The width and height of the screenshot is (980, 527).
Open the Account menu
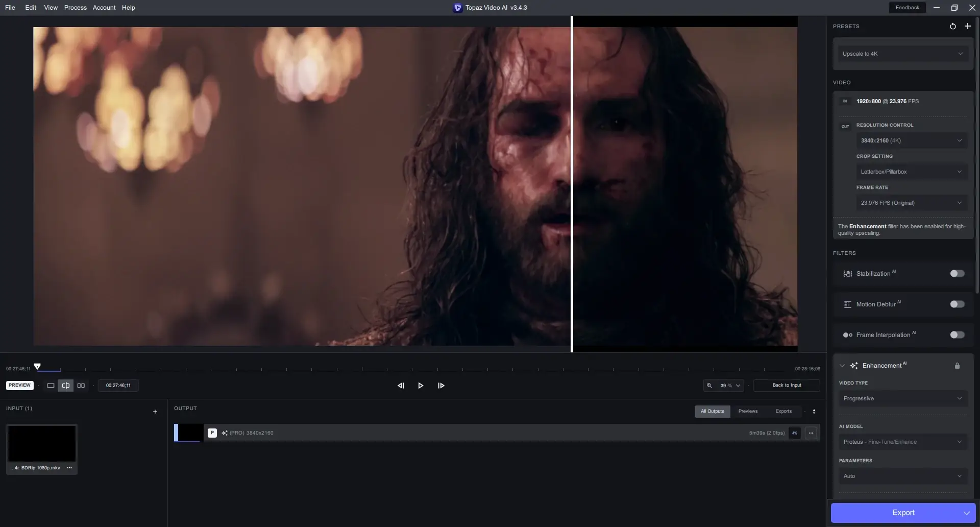tap(104, 8)
